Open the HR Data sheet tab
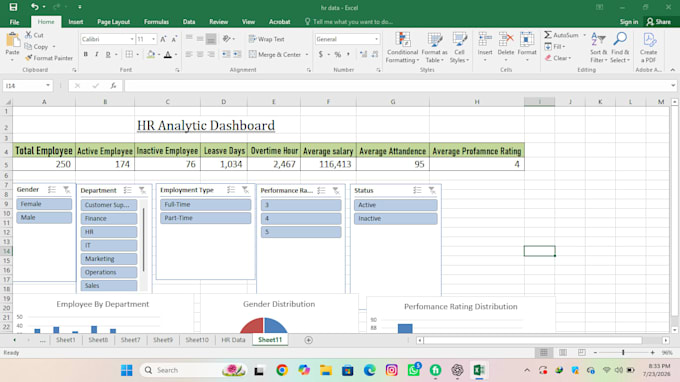 [x=233, y=340]
